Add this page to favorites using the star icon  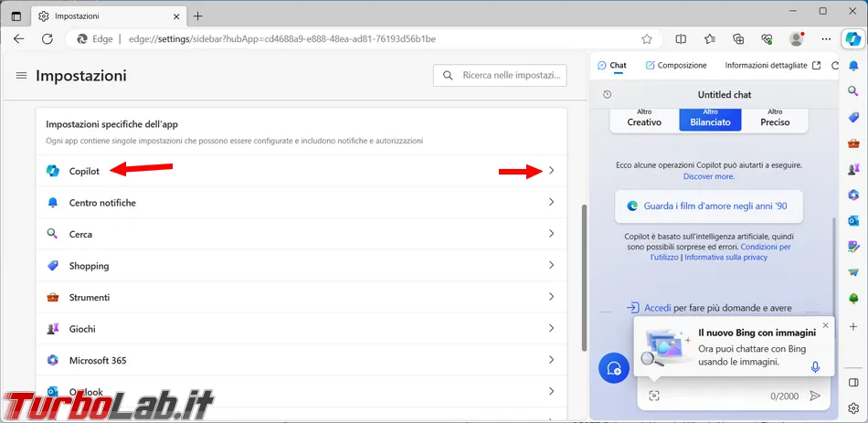coord(647,39)
